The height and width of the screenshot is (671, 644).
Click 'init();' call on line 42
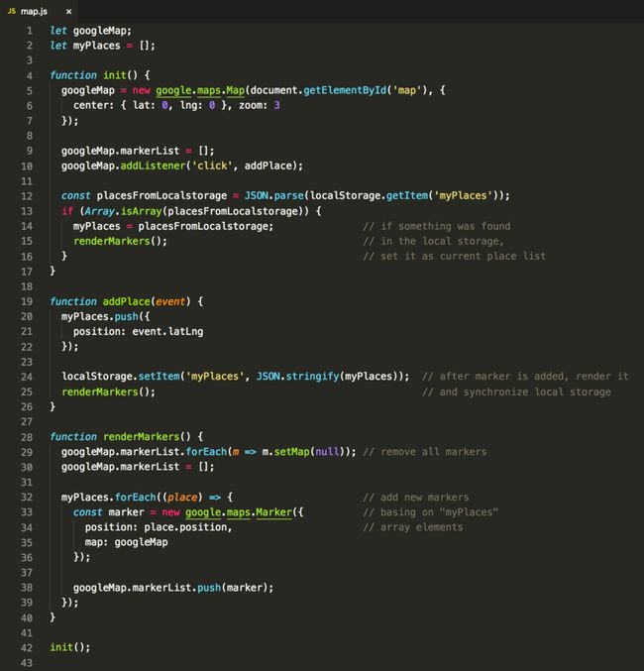70,647
